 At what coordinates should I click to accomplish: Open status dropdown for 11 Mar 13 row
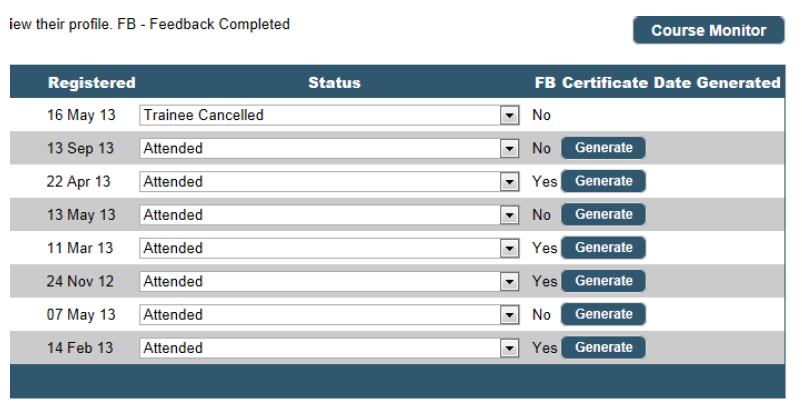(x=510, y=248)
